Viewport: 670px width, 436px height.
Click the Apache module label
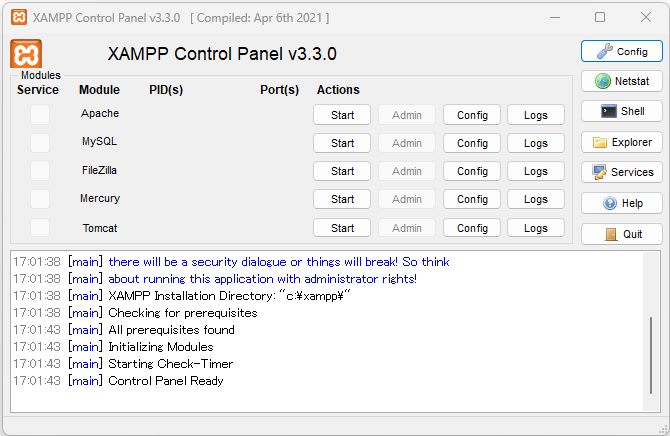[100, 113]
